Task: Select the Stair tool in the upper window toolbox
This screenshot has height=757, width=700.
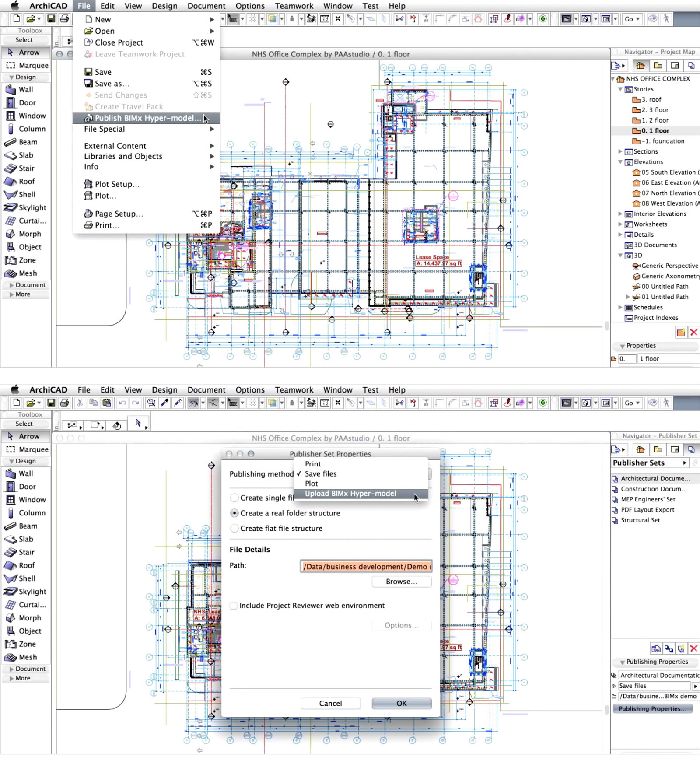Action: (x=25, y=168)
